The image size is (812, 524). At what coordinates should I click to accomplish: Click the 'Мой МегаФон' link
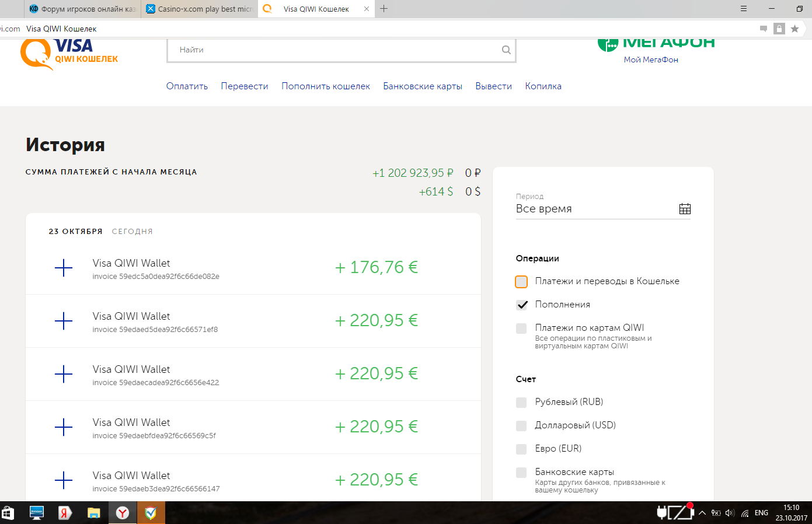pyautogui.click(x=651, y=60)
